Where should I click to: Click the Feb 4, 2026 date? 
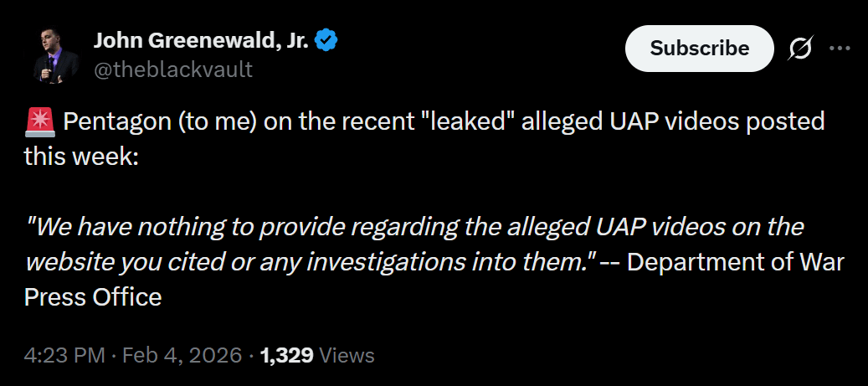click(x=182, y=355)
